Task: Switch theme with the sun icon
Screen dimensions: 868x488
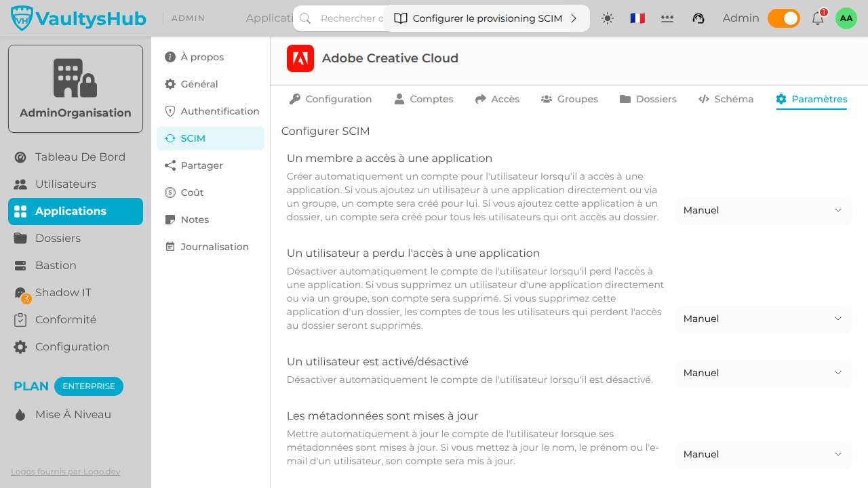Action: pos(608,18)
